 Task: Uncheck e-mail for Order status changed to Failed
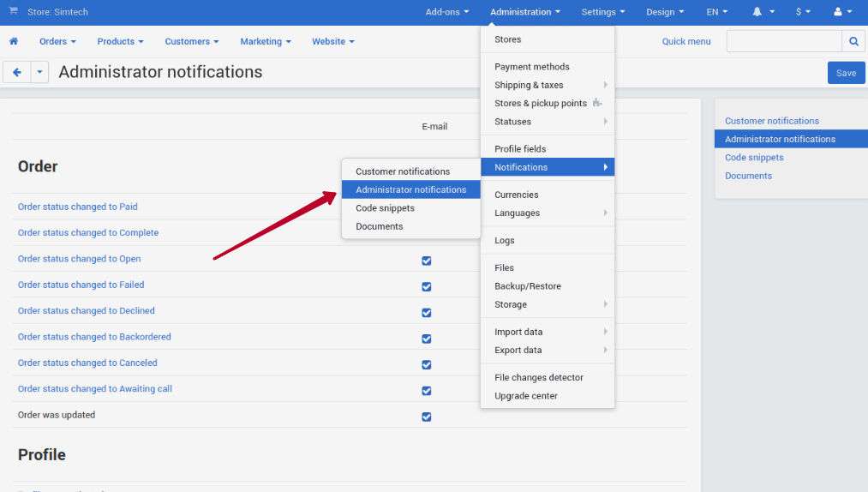point(426,286)
